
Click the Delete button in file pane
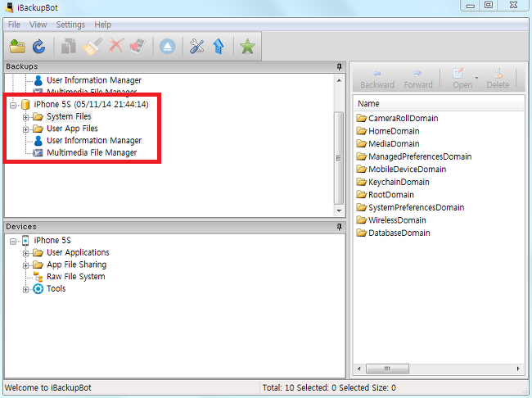[498, 79]
